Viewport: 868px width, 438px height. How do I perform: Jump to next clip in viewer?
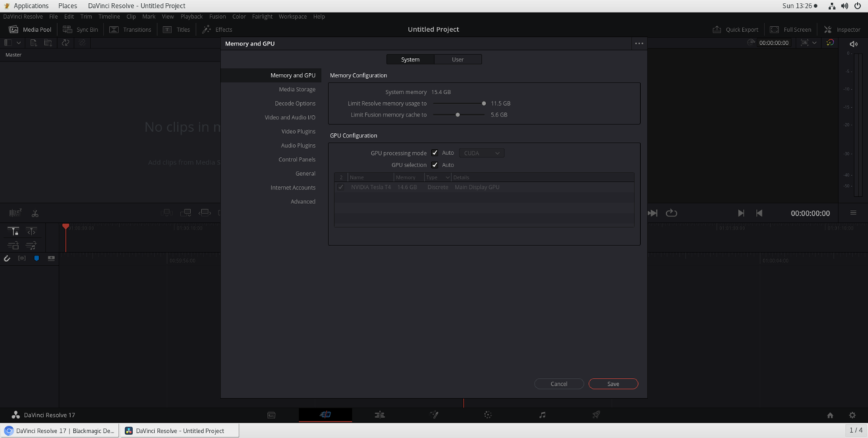(741, 213)
